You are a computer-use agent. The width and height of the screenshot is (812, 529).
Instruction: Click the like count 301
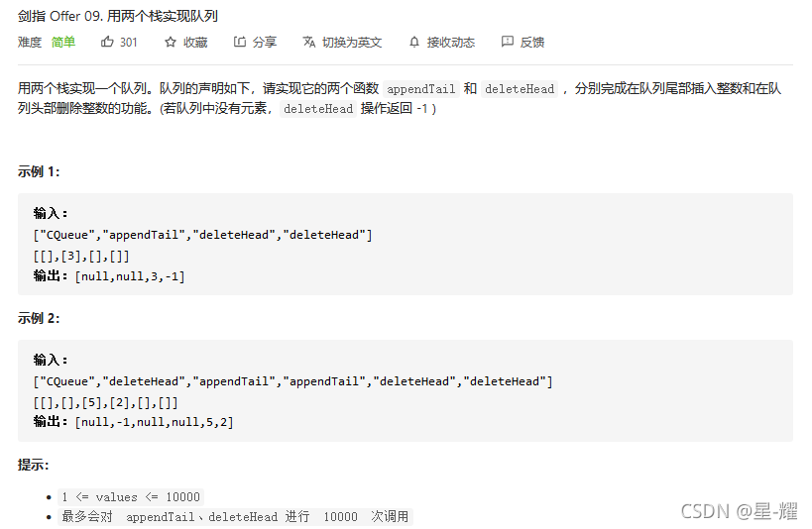click(129, 43)
